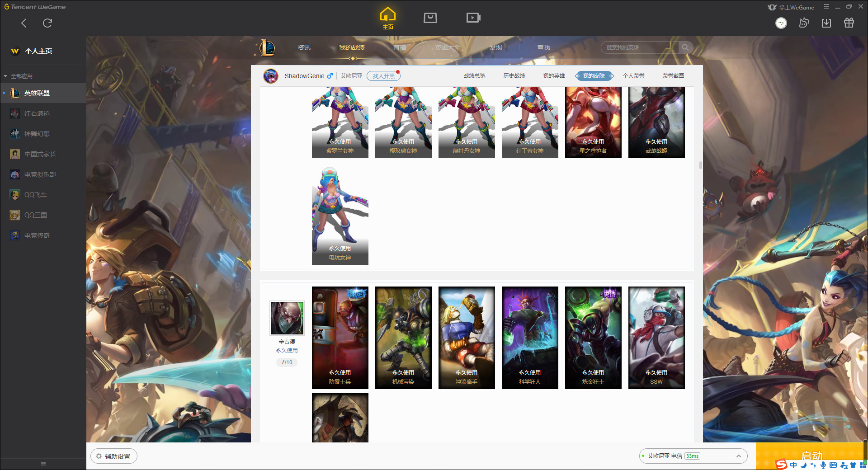Click the Sogou microphone voice icon
Screen dimensions: 868x470
coord(823,465)
